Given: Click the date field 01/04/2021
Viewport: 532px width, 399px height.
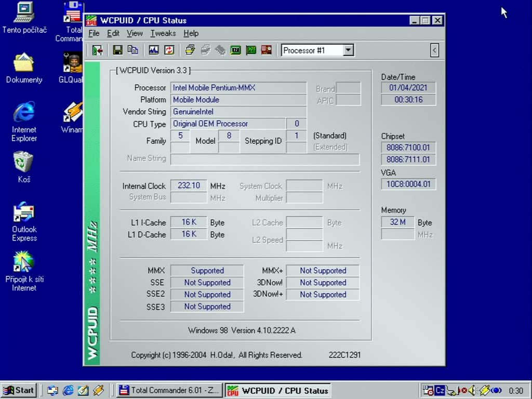Looking at the screenshot, I should pos(408,88).
